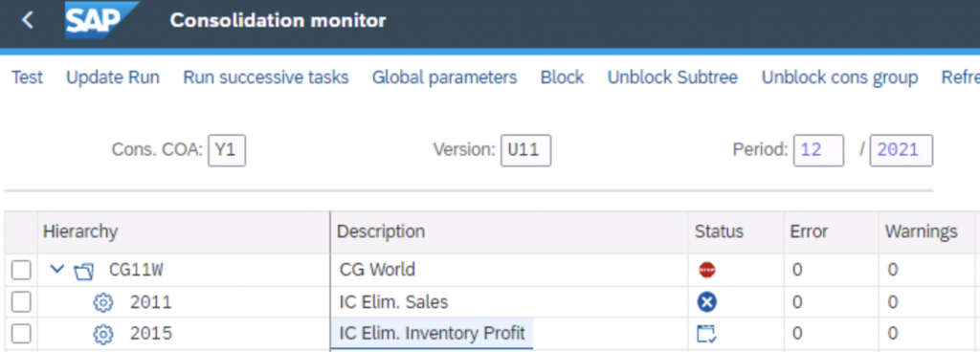The image size is (980, 352).
Task: Click the status icon for IC Elim. Inventory Profit
Action: (707, 333)
